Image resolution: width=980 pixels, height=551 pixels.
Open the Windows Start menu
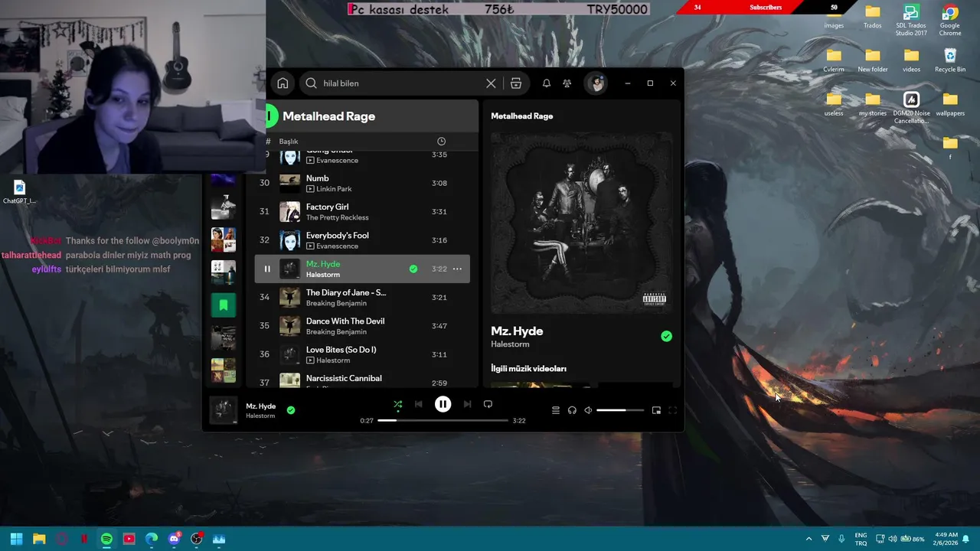tap(16, 539)
